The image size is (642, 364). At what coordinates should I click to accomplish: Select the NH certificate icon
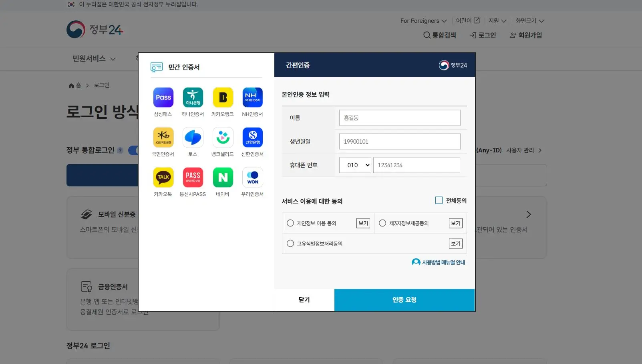pos(253,97)
